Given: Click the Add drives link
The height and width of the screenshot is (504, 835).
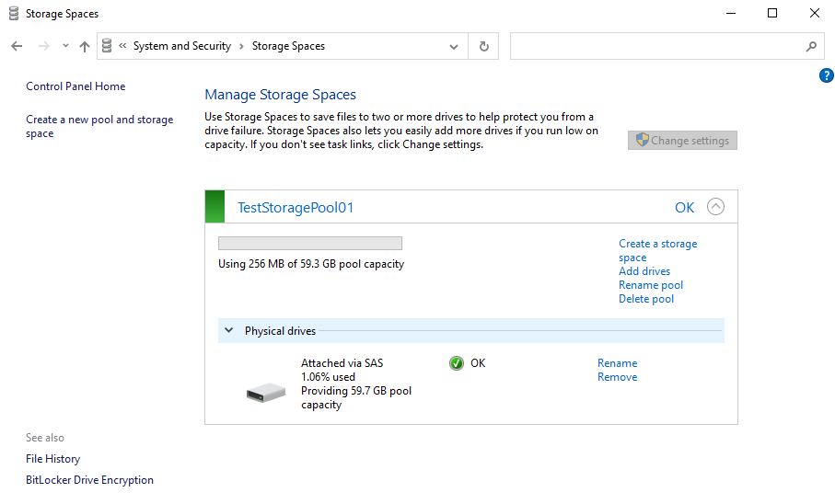Looking at the screenshot, I should pyautogui.click(x=644, y=271).
